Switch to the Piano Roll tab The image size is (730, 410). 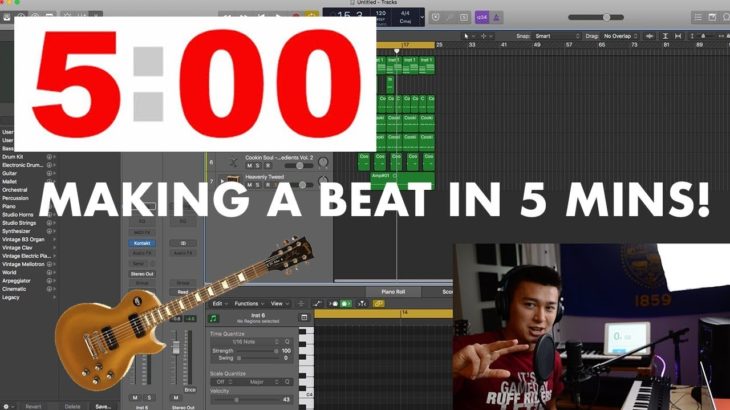coord(393,292)
